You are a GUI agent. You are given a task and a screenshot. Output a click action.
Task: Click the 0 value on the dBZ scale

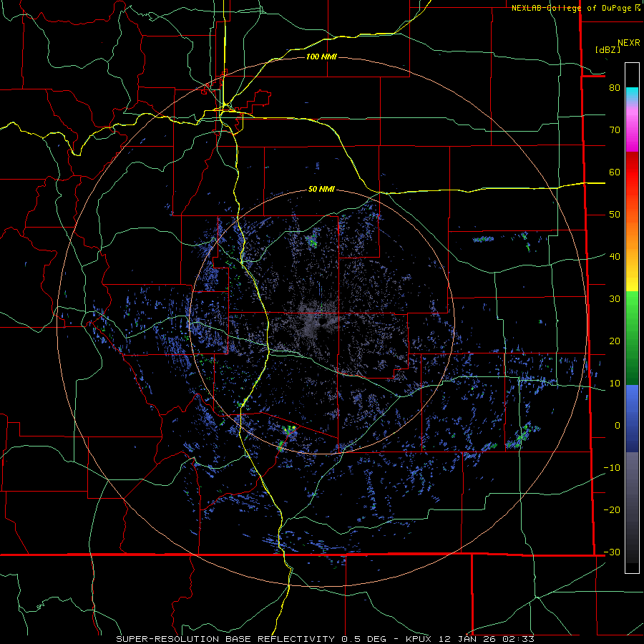618,426
